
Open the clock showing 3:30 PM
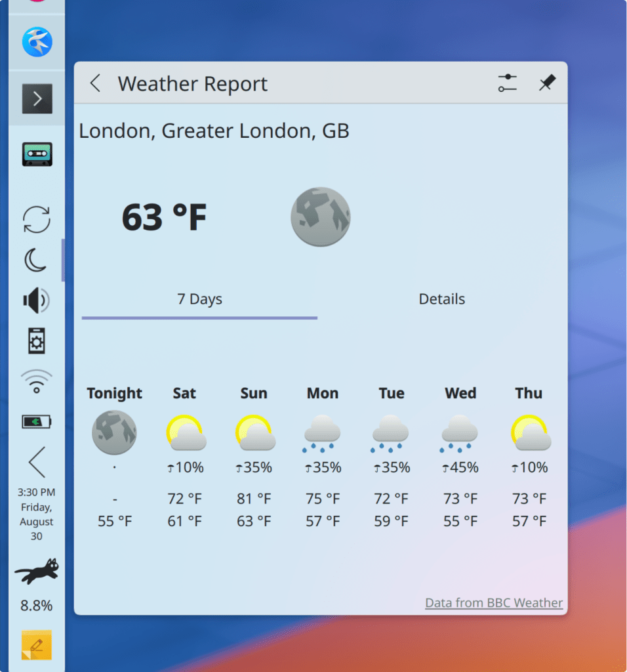click(x=37, y=514)
